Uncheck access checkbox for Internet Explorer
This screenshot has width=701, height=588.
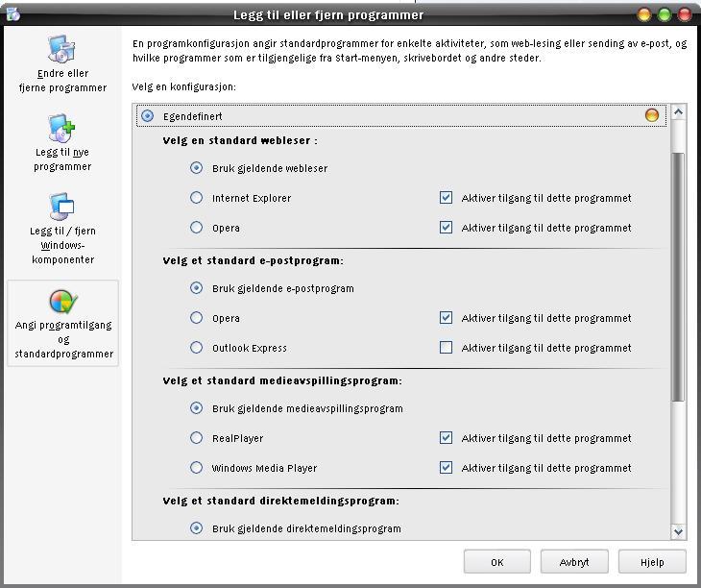(x=446, y=198)
